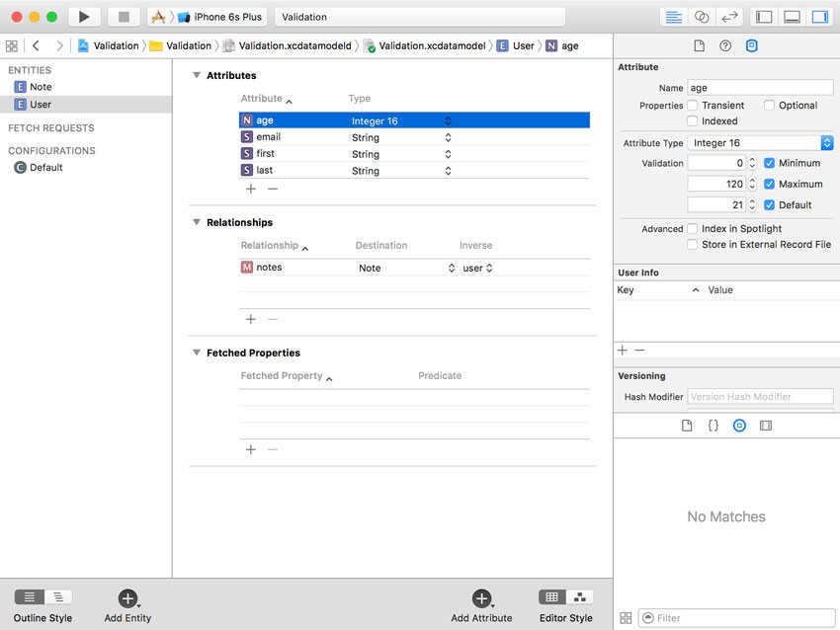Screen dimensions: 840x630
Task: Toggle the Navigator panel
Action: (x=764, y=17)
